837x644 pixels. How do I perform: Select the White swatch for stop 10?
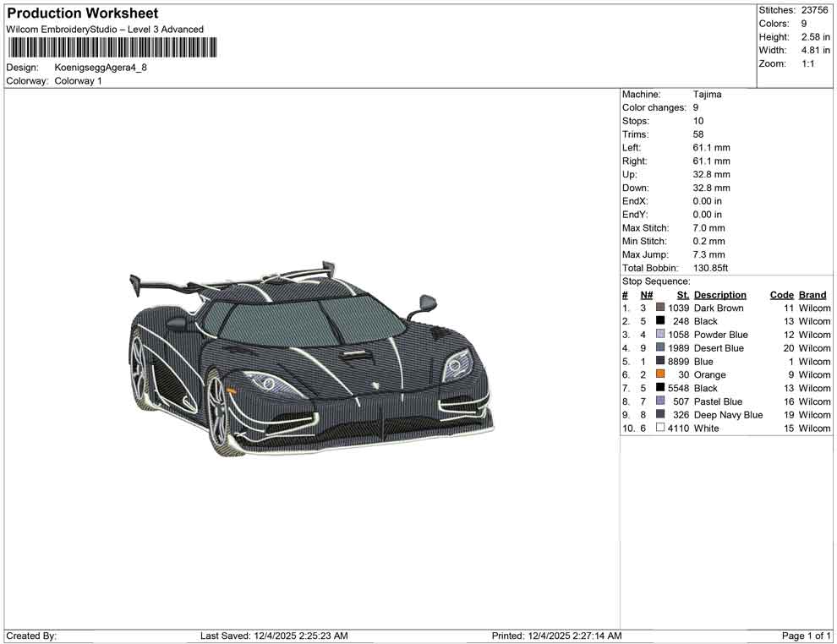pos(659,428)
